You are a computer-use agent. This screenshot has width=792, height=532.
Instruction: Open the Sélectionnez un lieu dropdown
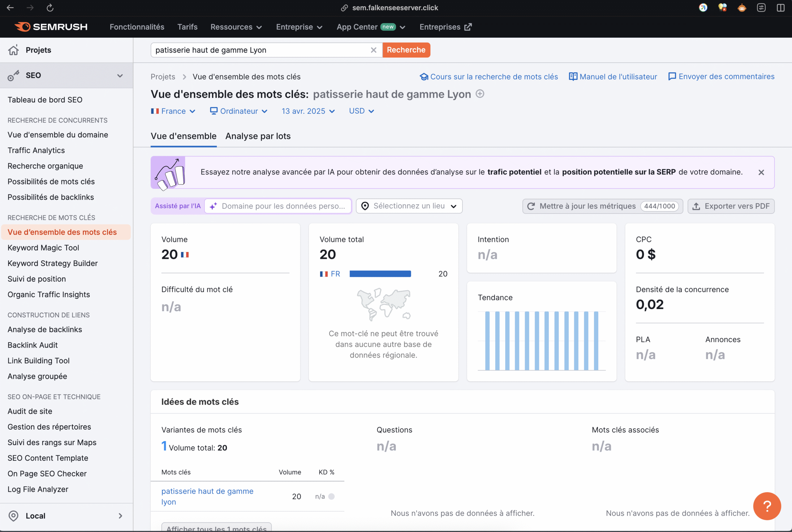coord(409,206)
